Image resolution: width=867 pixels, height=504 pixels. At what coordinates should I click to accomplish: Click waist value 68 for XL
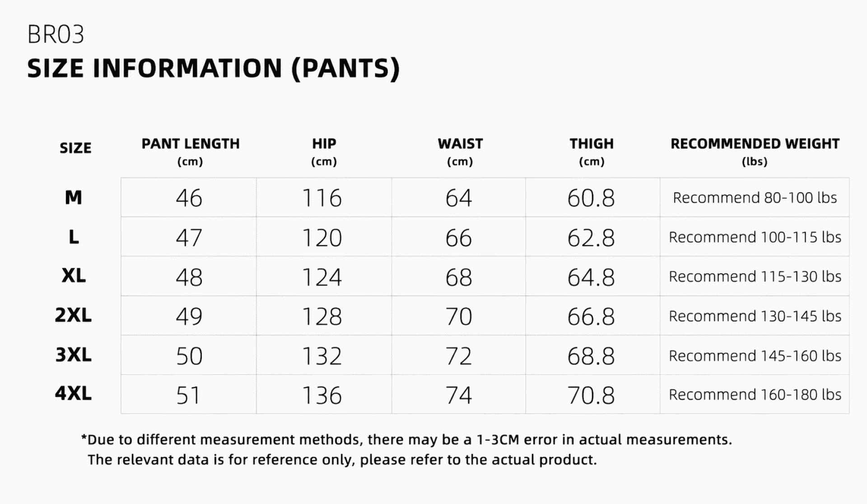(x=459, y=277)
